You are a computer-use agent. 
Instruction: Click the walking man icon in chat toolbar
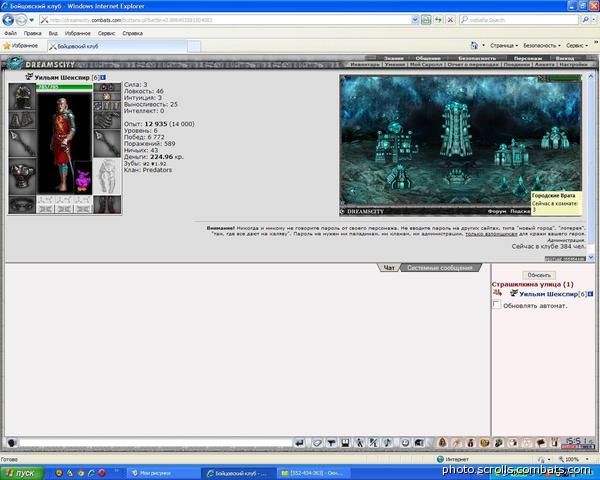(359, 443)
